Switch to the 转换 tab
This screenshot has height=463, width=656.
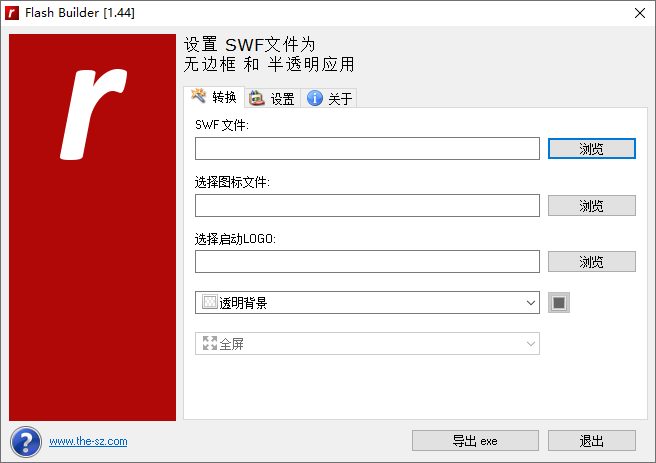pos(214,97)
